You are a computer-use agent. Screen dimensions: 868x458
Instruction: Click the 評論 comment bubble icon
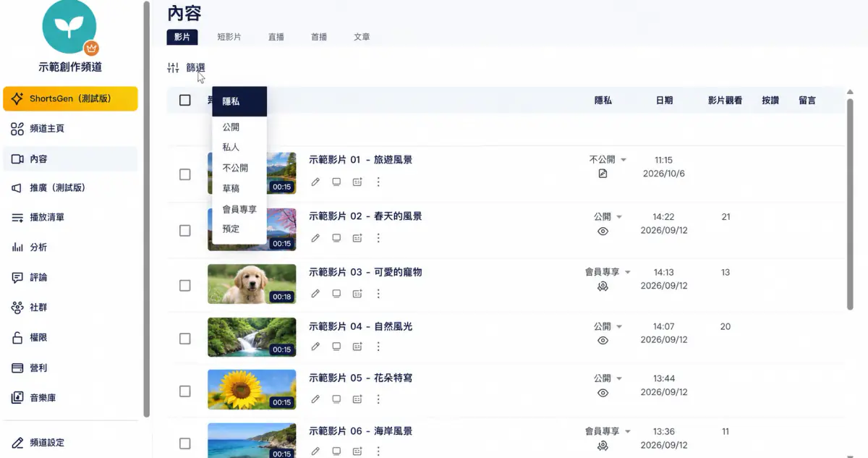click(x=17, y=278)
